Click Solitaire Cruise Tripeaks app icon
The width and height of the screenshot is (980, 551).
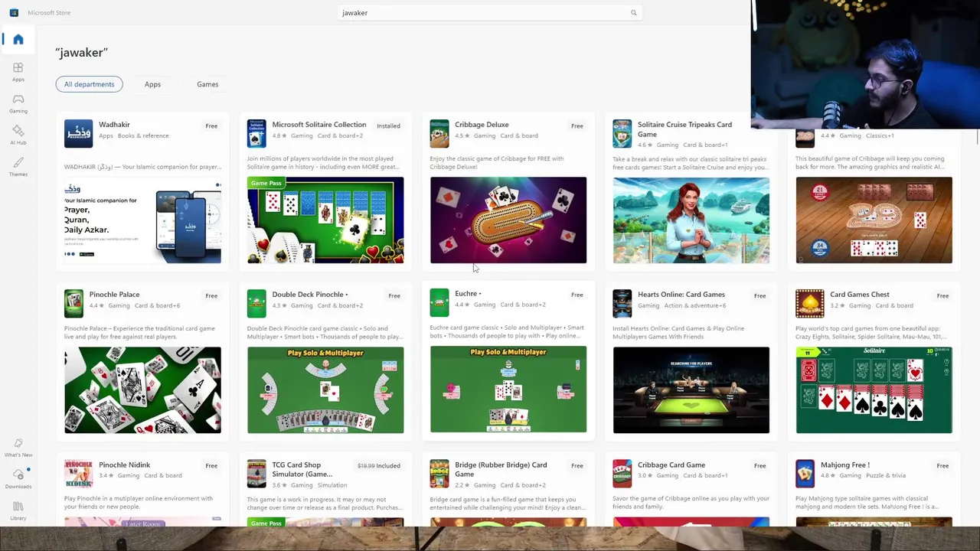pos(622,133)
